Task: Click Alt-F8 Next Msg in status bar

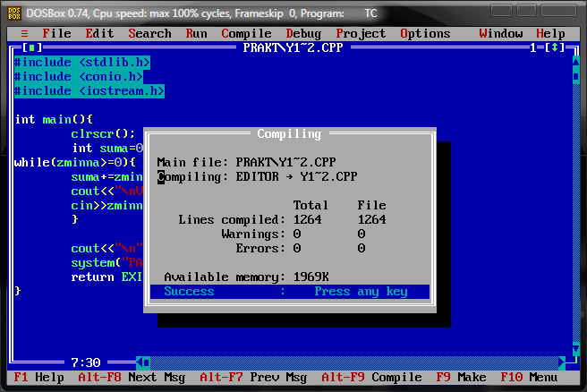Action: tap(132, 378)
